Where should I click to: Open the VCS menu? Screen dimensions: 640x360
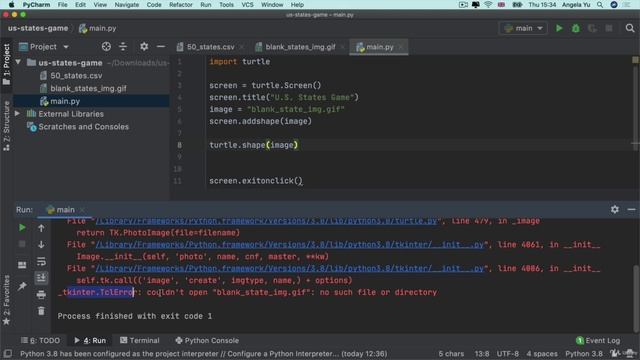[x=247, y=5]
